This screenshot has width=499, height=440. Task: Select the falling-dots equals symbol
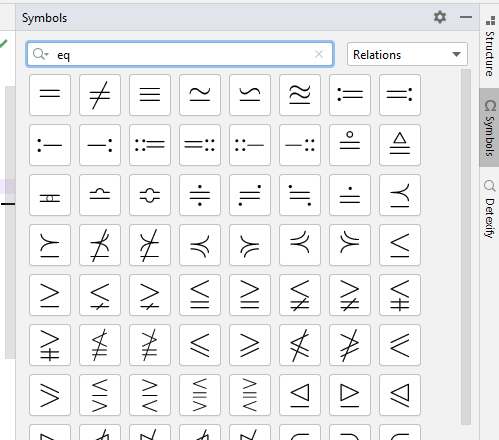(300, 195)
